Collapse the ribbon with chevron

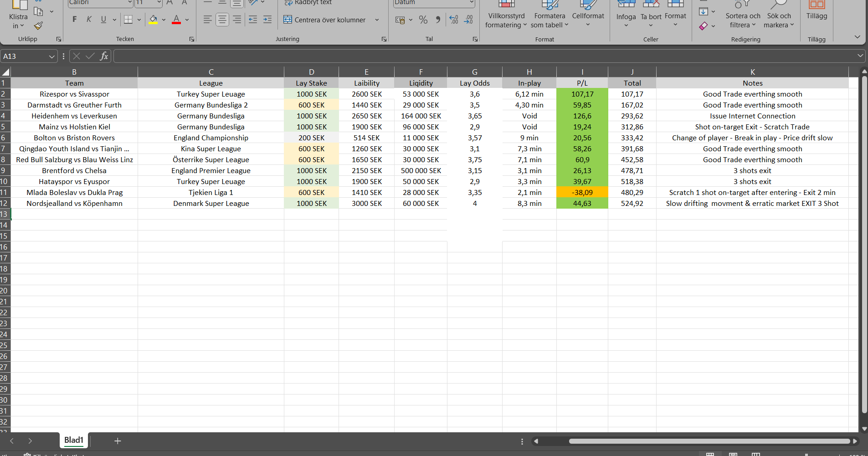tap(857, 37)
